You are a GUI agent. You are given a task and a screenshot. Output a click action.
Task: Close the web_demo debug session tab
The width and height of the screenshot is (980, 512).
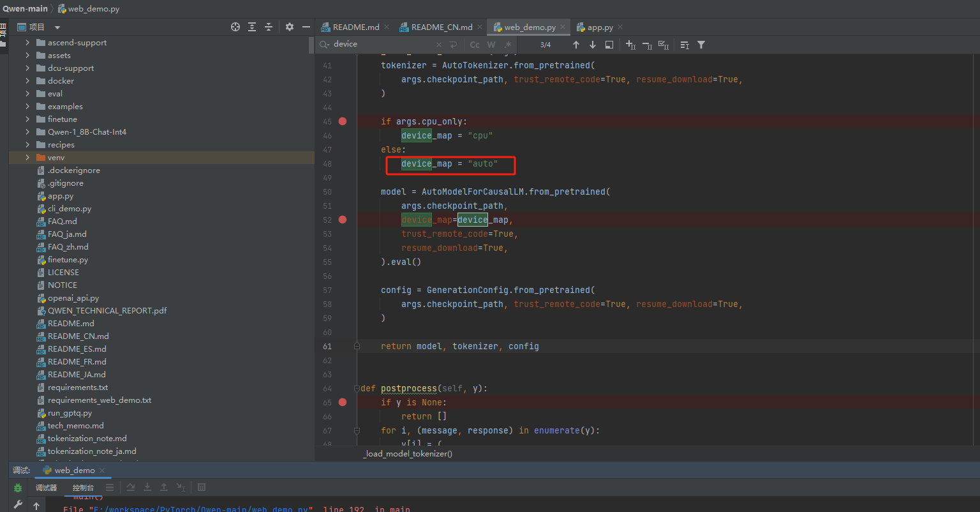(x=102, y=471)
